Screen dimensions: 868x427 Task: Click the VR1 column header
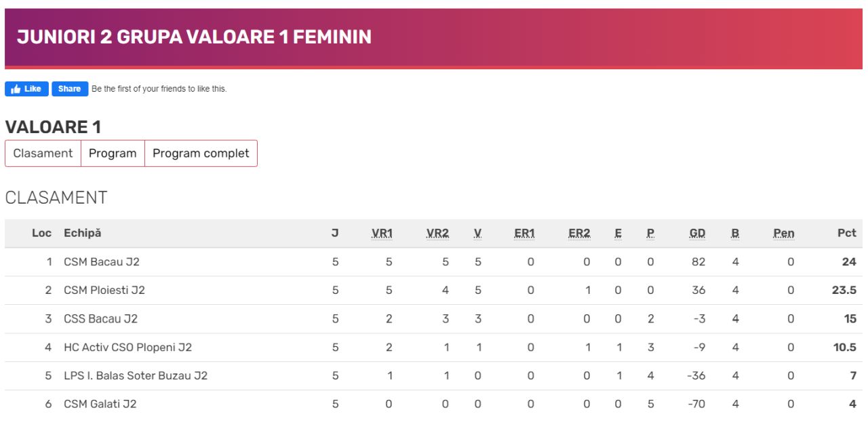[x=382, y=234]
